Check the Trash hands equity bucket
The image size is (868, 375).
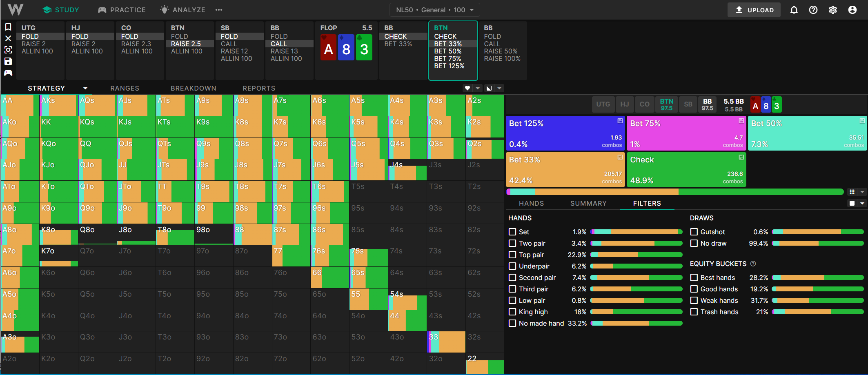coord(694,312)
